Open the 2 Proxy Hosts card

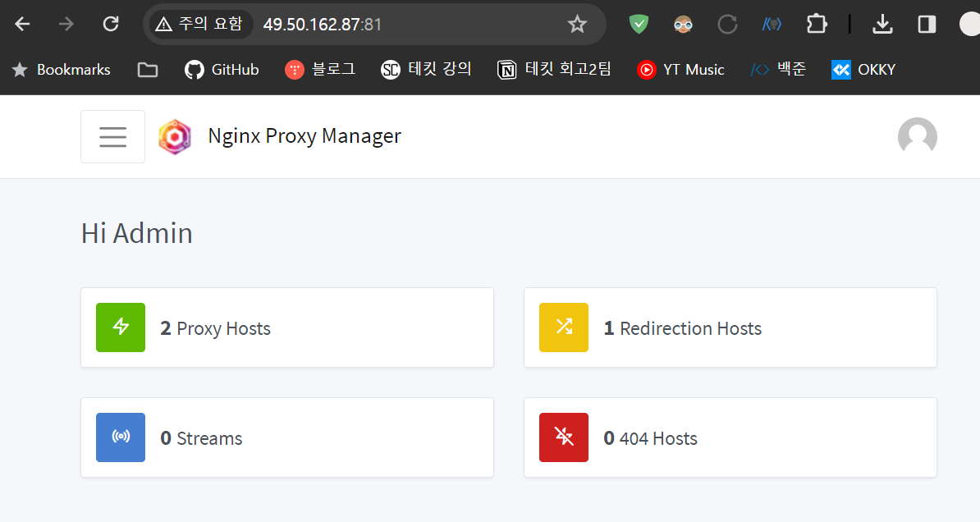pos(287,327)
